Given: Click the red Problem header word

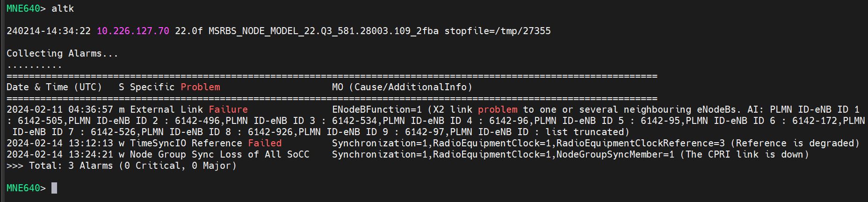Looking at the screenshot, I should coord(200,87).
